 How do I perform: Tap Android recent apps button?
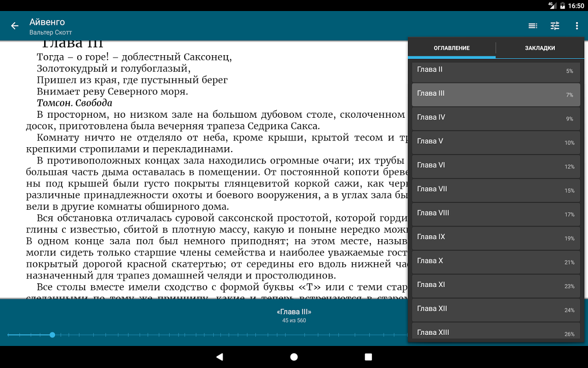[x=368, y=357]
